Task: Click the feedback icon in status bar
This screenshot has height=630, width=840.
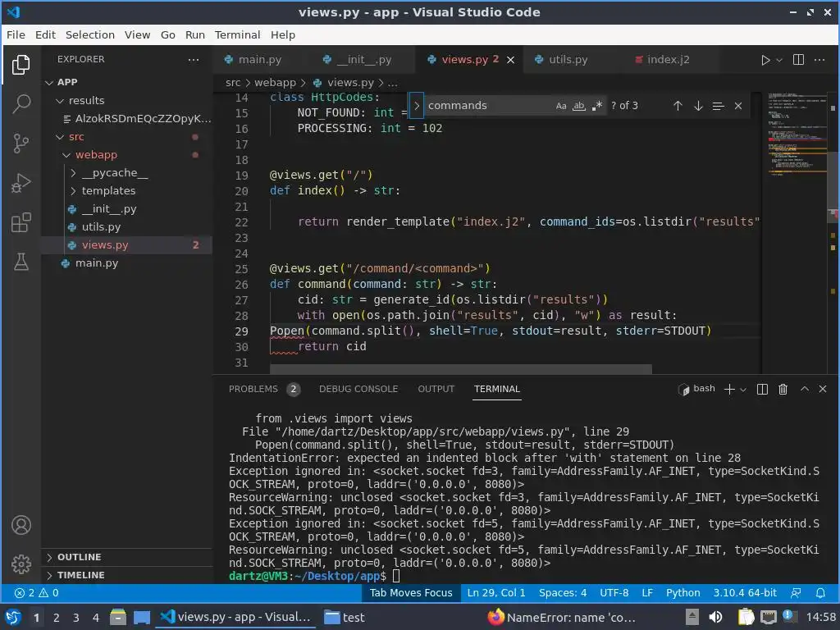Action: (796, 593)
